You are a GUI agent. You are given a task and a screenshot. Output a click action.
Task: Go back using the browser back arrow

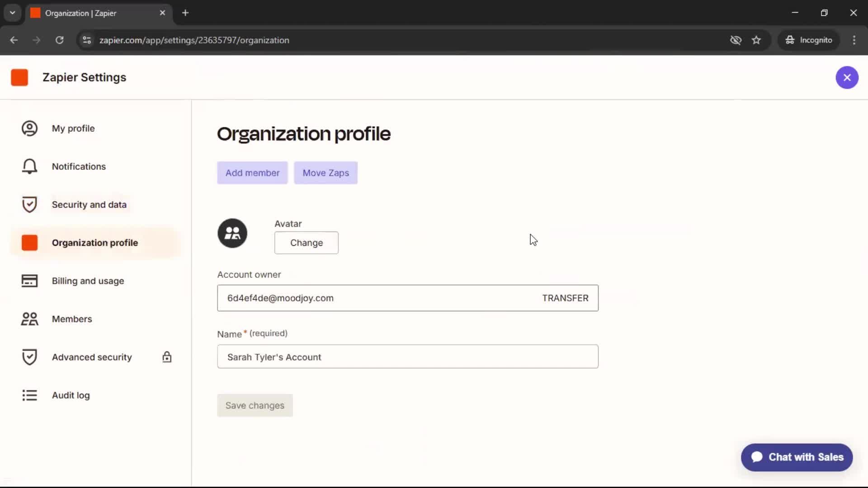pos(14,40)
